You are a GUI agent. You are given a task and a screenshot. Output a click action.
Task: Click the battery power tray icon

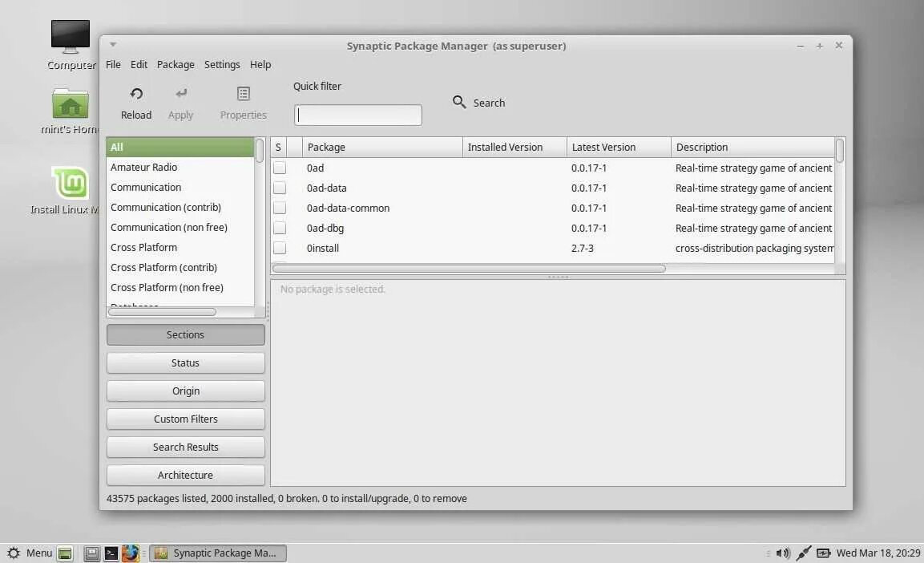point(823,553)
